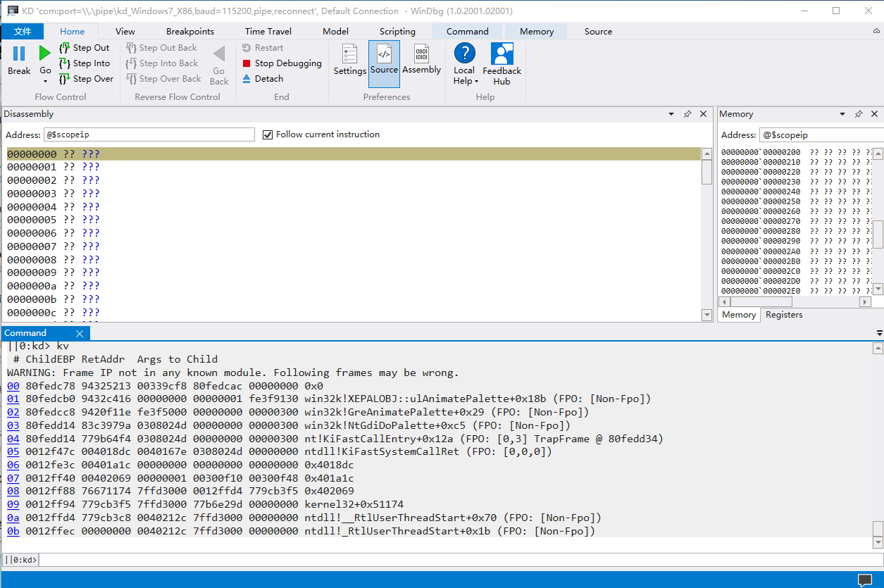This screenshot has width=884, height=588.
Task: Switch to the Memory ribbon tab
Action: coord(537,32)
